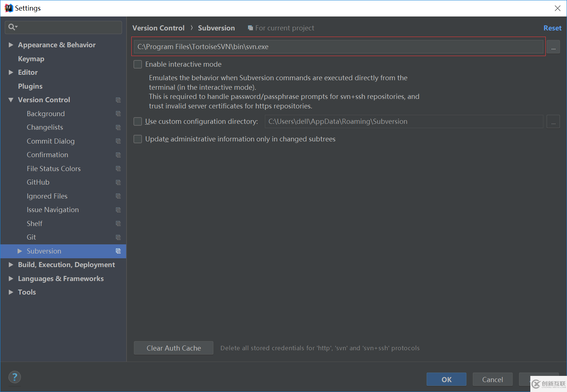This screenshot has height=392, width=567.
Task: Click project-level icon beside Ignored Files
Action: pos(118,196)
